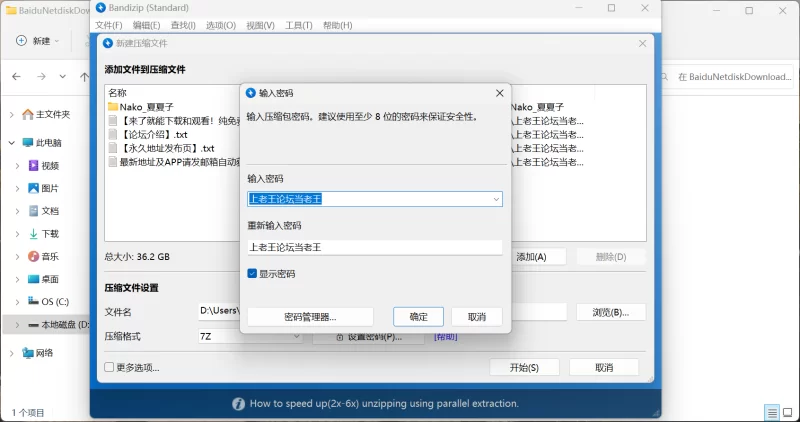Screen dimensions: 800x422
Task: Expand the 图片 tree node
Action: 17,188
